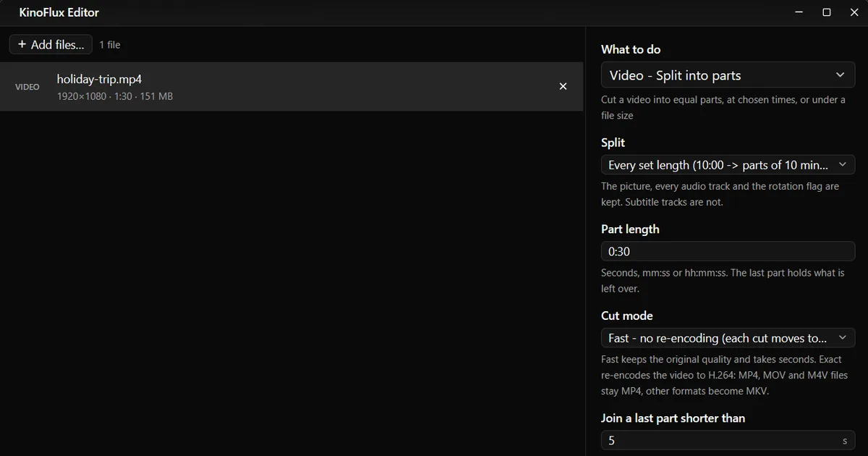The image size is (868, 456).
Task: Click the Part length input field
Action: 728,252
